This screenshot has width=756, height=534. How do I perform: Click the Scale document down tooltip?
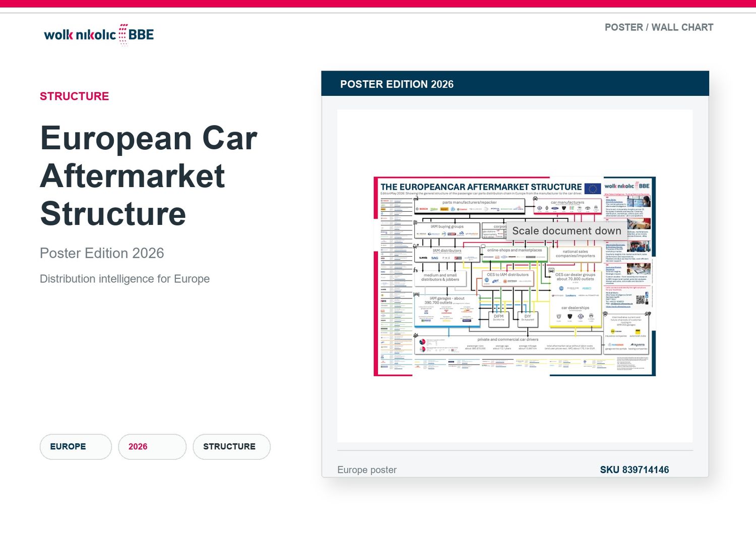coord(567,231)
